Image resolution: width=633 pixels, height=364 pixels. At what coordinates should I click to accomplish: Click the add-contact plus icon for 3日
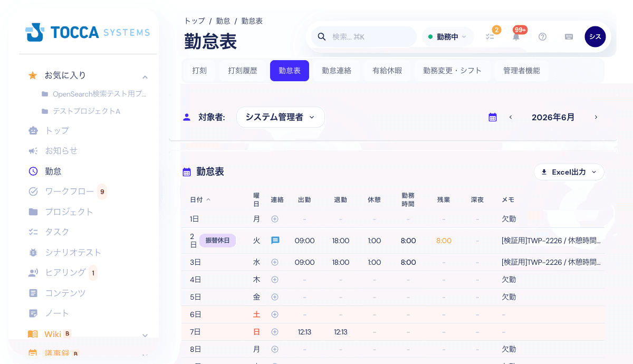275,262
